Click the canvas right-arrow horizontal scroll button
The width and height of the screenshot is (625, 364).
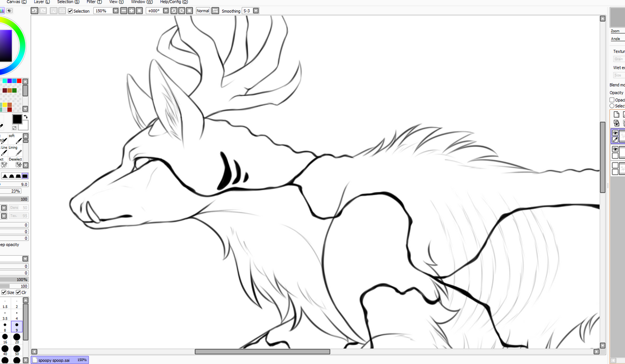tap(597, 351)
